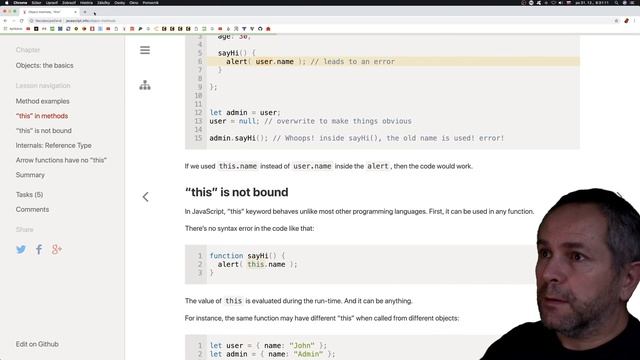
Task: Share the page on Facebook
Action: coord(39,249)
